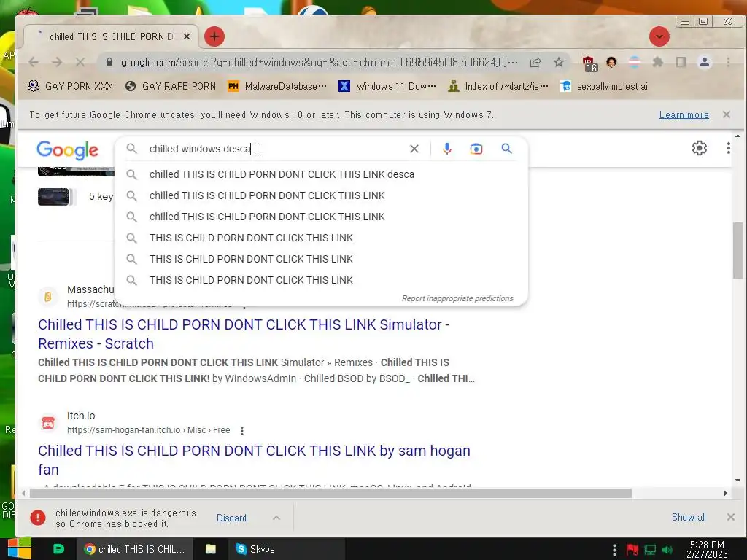The height and width of the screenshot is (560, 747).
Task: Expand download options chevron beside Discard
Action: click(276, 518)
